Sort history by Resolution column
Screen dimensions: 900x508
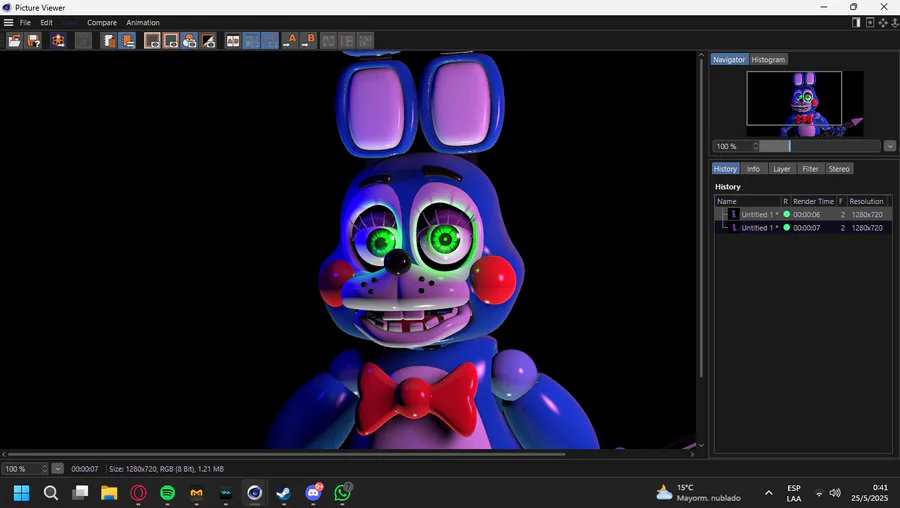click(867, 201)
